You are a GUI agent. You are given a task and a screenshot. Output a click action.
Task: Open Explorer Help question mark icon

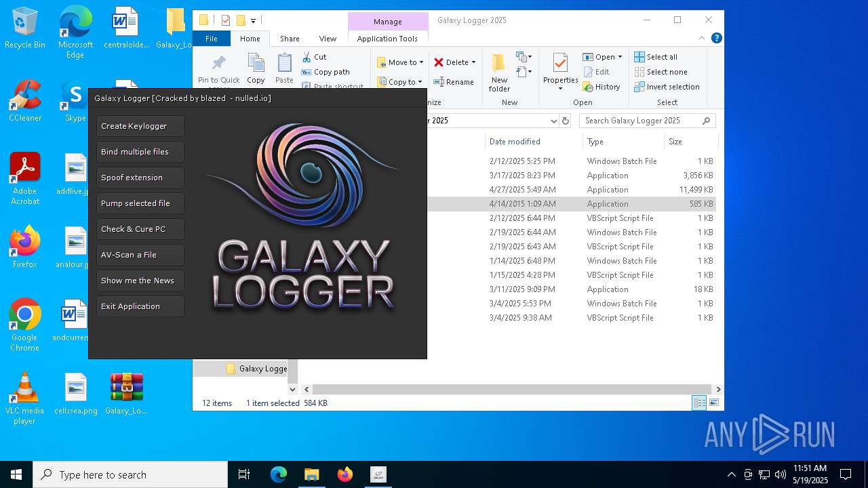coord(716,39)
